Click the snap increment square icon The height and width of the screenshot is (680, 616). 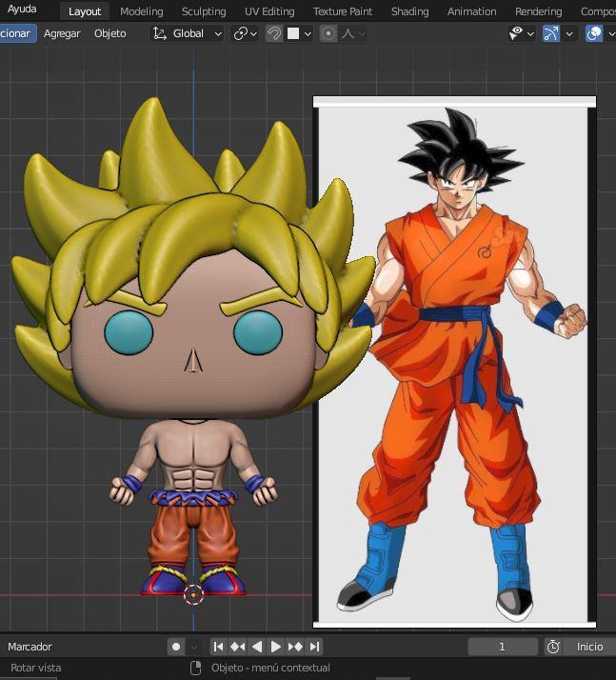coord(293,33)
